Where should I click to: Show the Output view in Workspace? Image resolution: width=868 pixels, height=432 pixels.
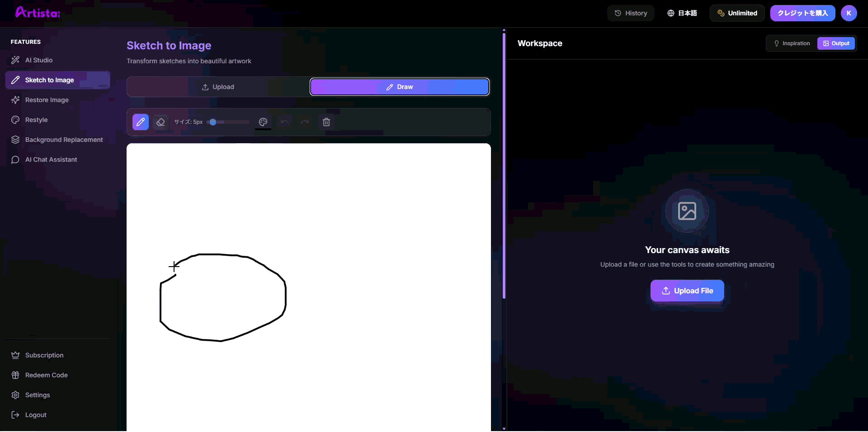click(x=836, y=43)
